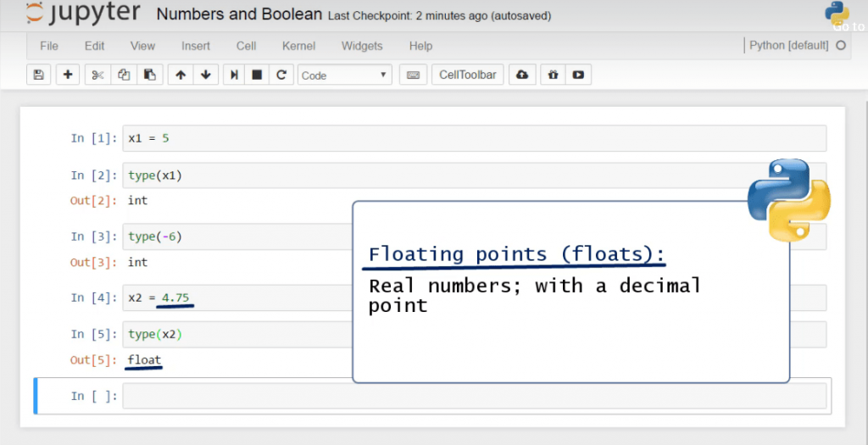Open the Widgets menu
The height and width of the screenshot is (445, 868).
pyautogui.click(x=362, y=46)
